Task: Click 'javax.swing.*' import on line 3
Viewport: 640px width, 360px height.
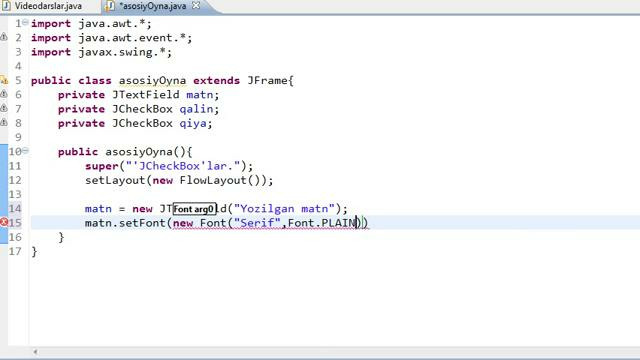Action: tap(122, 53)
